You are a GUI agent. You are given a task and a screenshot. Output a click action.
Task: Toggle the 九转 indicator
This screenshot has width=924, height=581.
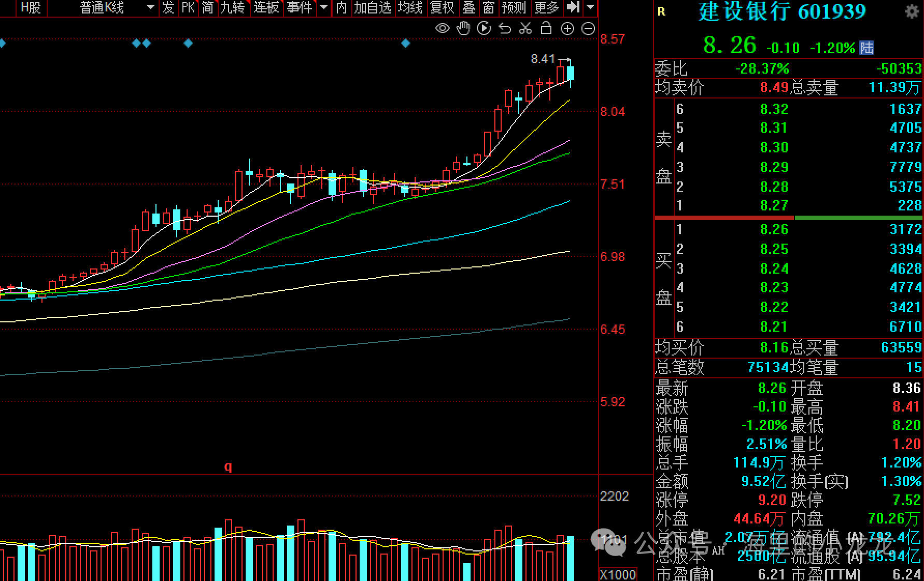point(232,7)
